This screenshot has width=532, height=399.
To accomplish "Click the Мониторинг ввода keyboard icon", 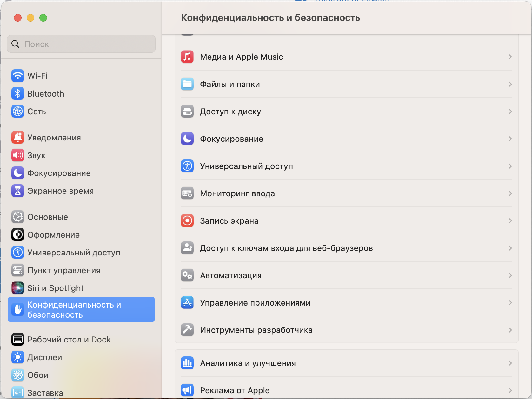I will pos(187,193).
